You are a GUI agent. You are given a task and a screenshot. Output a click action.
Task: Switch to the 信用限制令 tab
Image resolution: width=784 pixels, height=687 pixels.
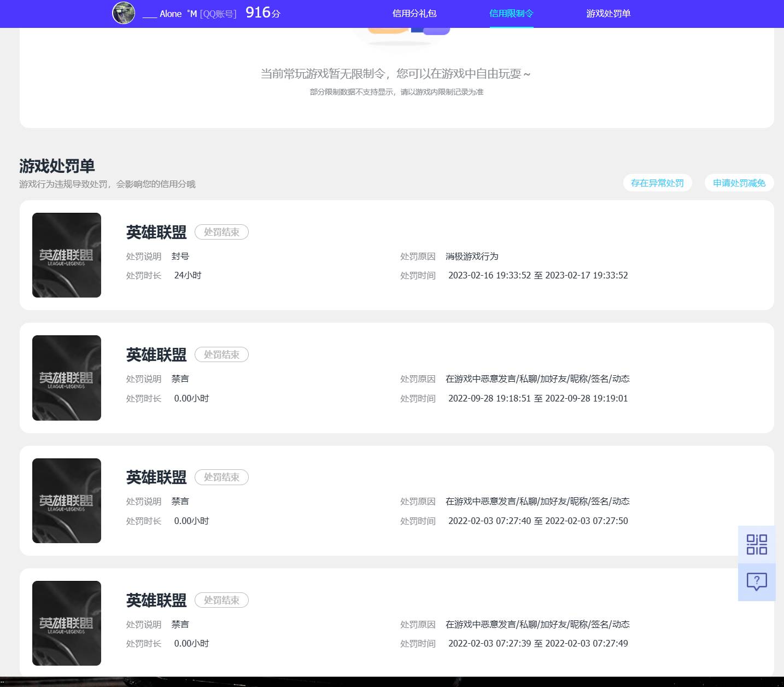(x=511, y=14)
